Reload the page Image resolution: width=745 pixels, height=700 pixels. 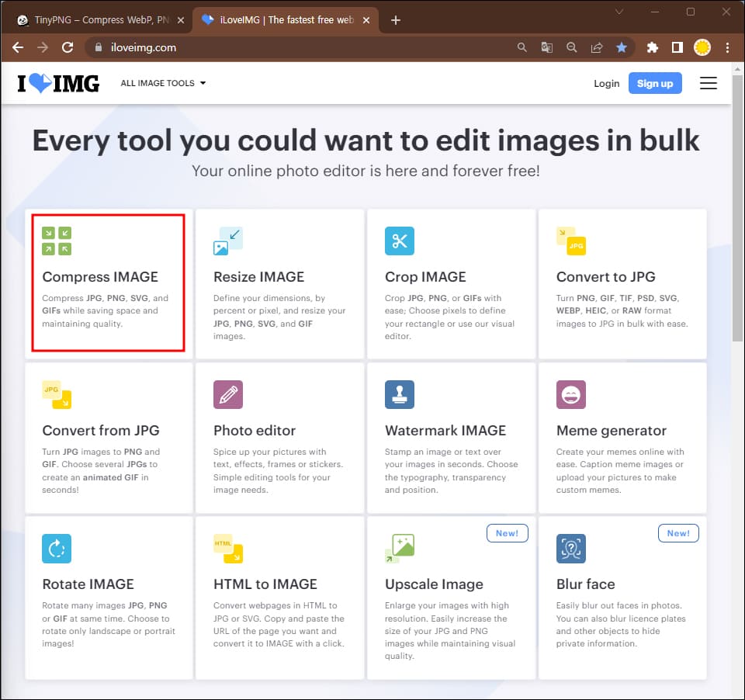click(68, 47)
